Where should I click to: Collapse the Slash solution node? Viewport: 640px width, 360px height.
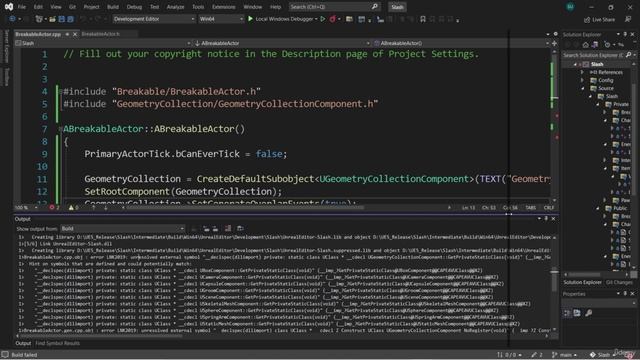pos(576,64)
